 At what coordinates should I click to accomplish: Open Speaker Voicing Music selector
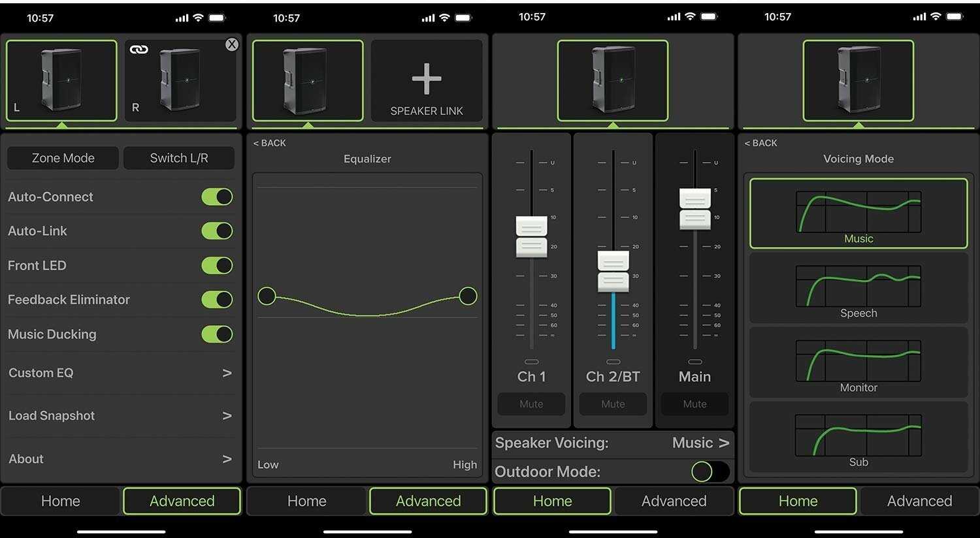(700, 443)
